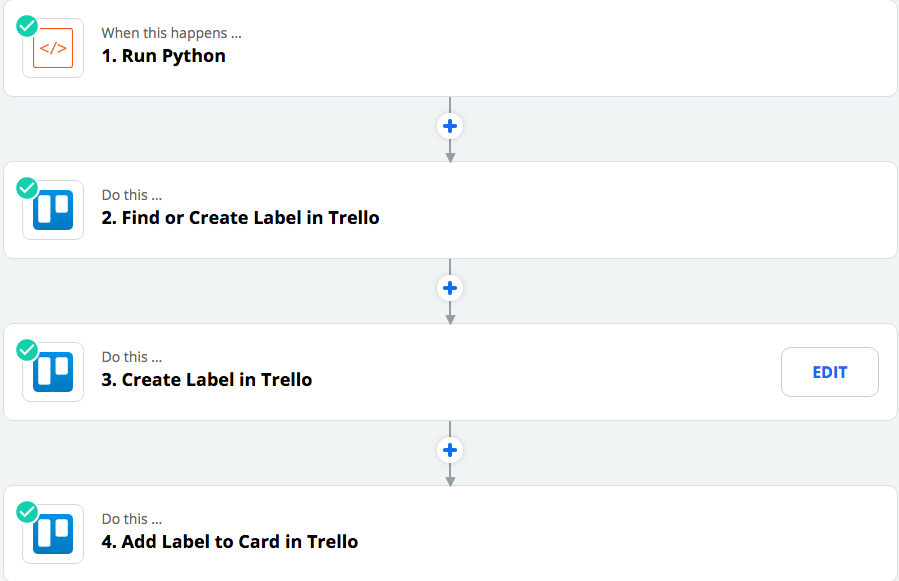The image size is (899, 581).
Task: Click green checkmark on Create Label step
Action: [27, 350]
